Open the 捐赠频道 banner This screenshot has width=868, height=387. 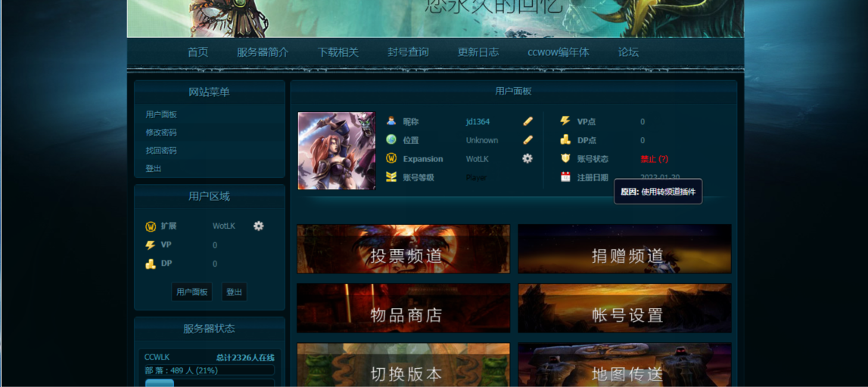click(x=624, y=248)
